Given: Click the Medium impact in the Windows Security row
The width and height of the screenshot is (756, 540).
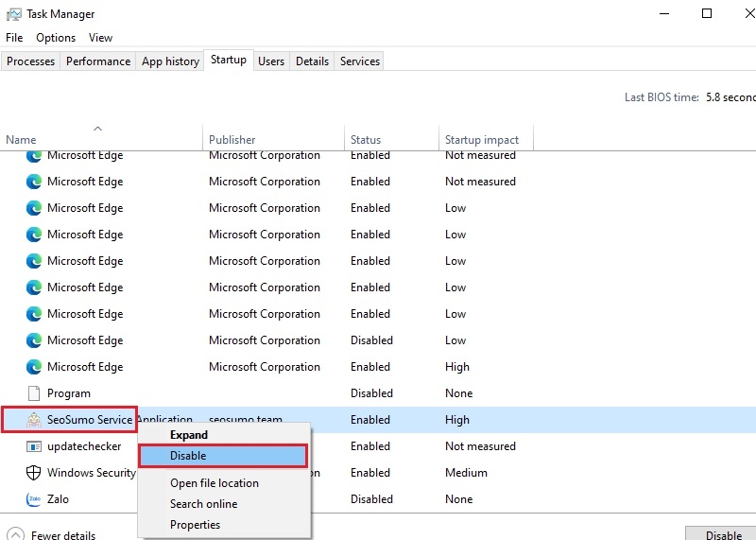Looking at the screenshot, I should (466, 473).
